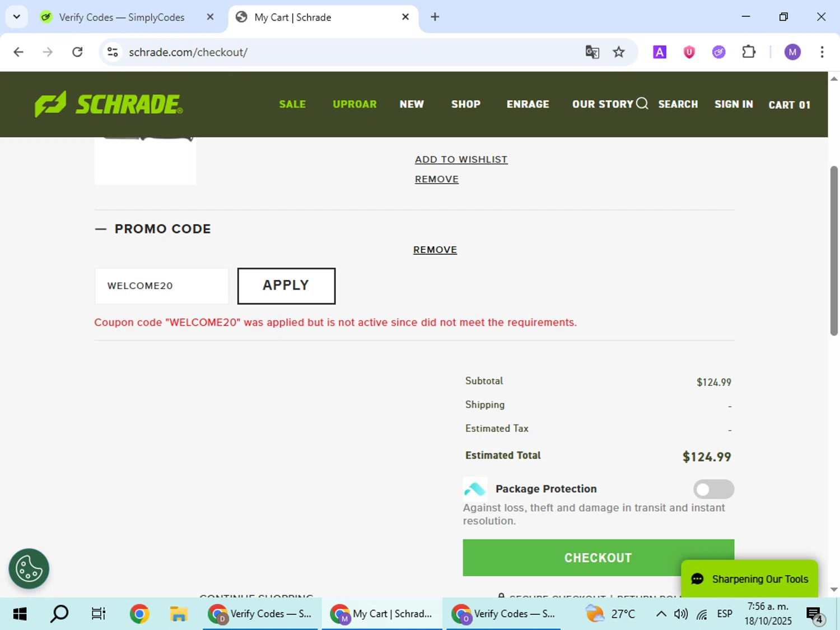
Task: Open the SHOP menu item
Action: point(466,104)
